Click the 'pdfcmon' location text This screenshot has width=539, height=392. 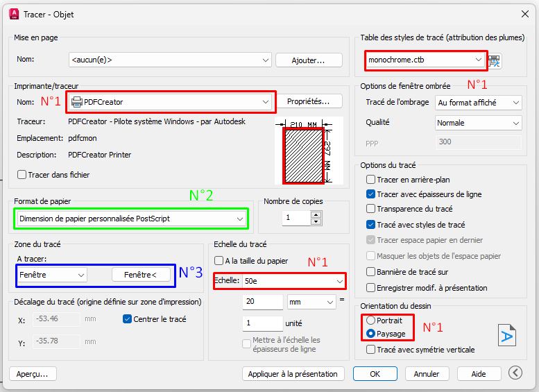[x=83, y=138]
